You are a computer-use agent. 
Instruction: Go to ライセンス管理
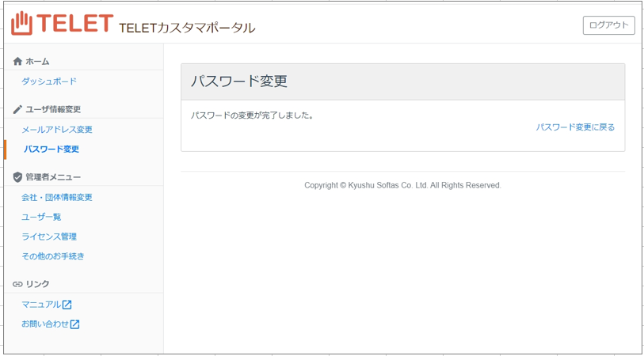click(49, 237)
